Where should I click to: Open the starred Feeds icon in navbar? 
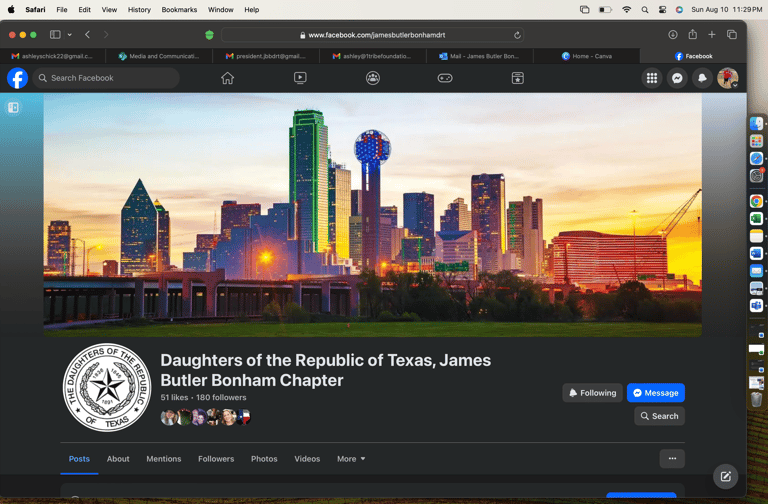[x=518, y=78]
